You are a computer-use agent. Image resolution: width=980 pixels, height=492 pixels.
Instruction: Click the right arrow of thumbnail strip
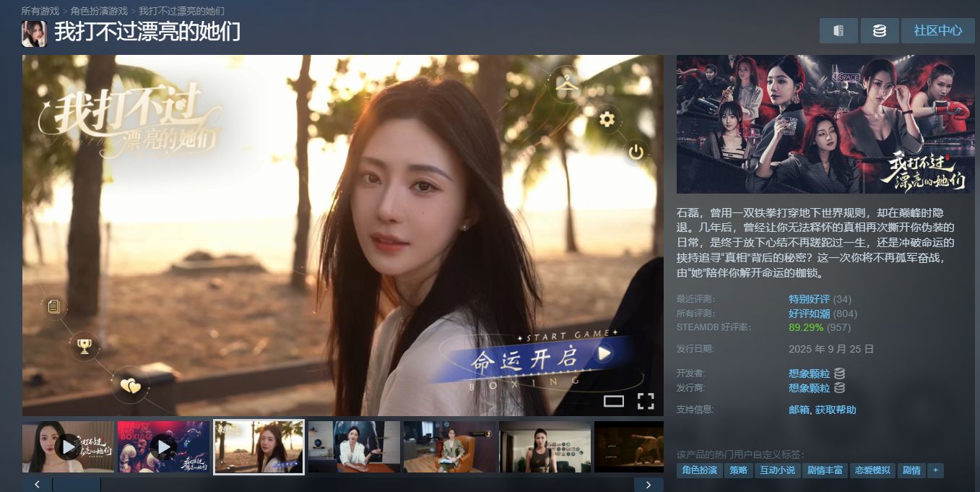coord(649,485)
